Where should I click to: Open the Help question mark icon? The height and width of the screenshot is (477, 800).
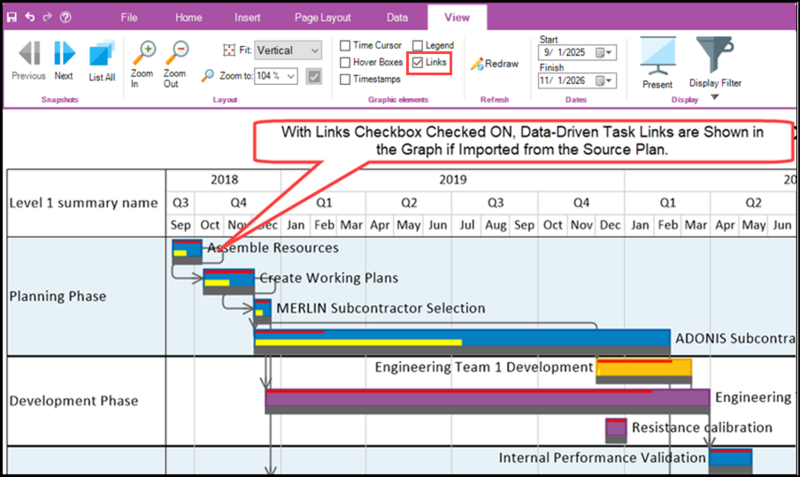click(x=65, y=17)
